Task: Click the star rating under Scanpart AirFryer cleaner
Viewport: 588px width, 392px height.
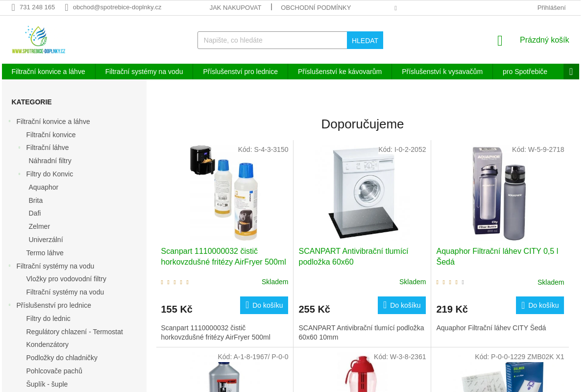Action: [x=175, y=282]
